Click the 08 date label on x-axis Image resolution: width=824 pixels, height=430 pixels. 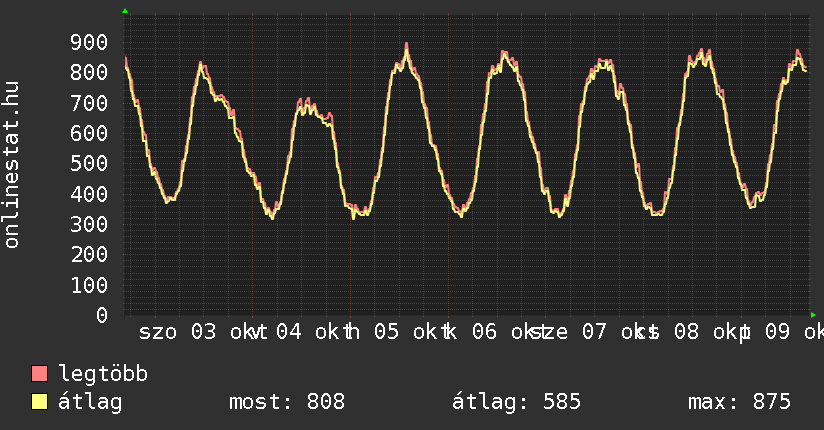coord(686,332)
